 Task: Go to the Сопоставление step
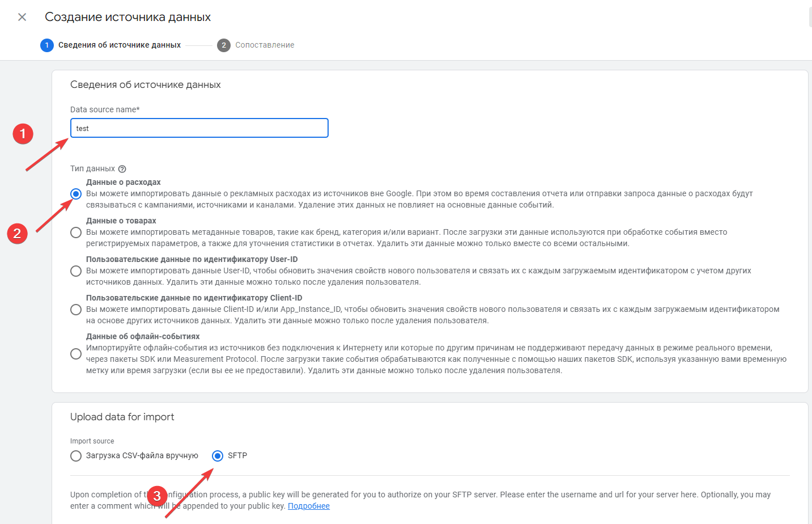(265, 45)
